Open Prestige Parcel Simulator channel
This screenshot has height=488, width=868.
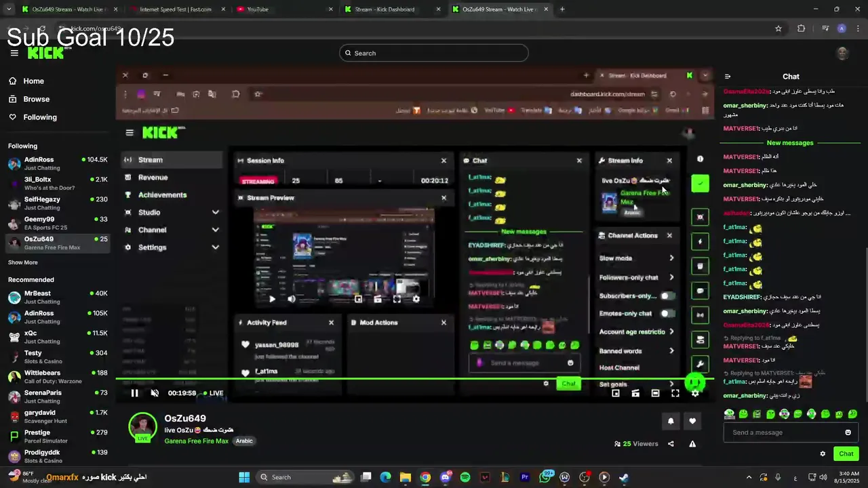coord(58,436)
